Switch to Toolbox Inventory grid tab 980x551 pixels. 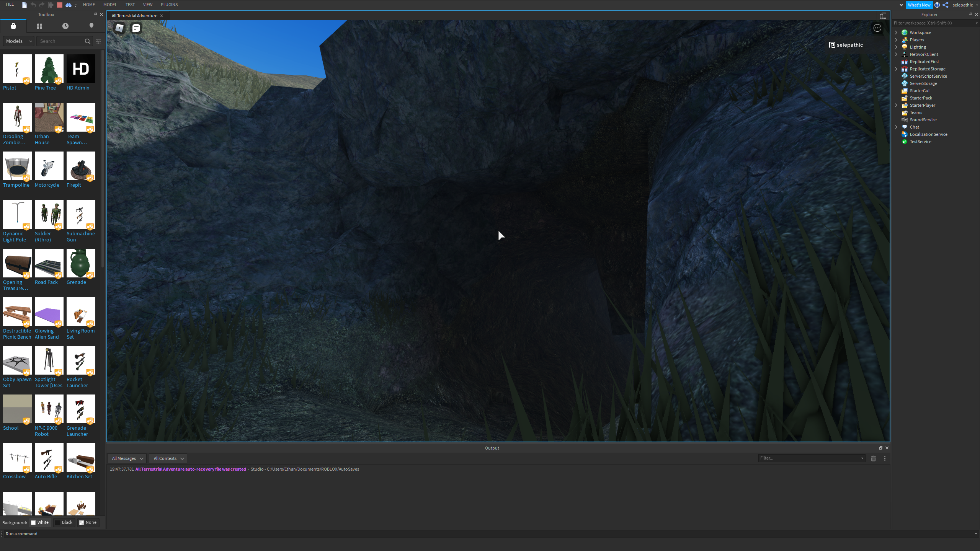[39, 26]
